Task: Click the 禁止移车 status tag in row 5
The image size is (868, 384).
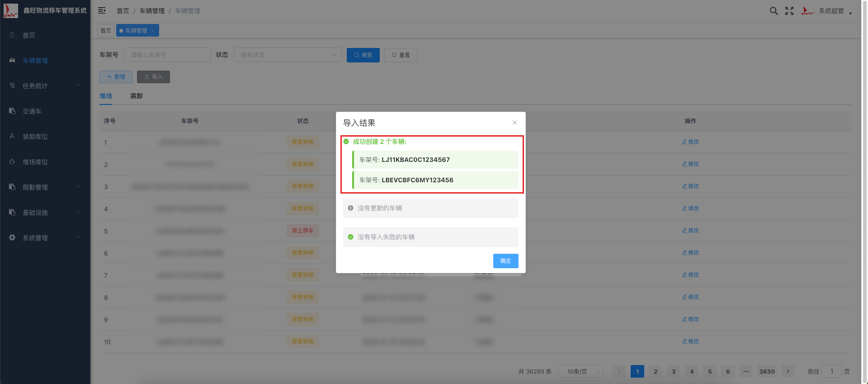Action: click(303, 231)
